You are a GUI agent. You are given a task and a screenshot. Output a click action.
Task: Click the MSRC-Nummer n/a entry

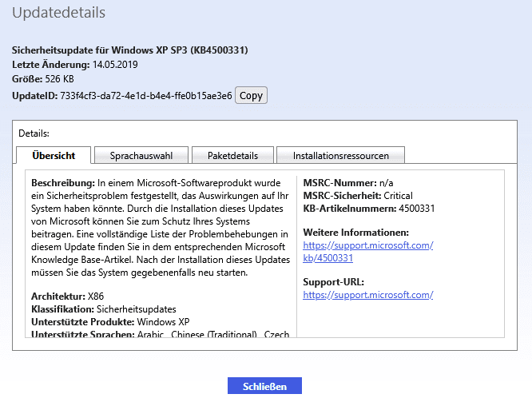click(348, 183)
